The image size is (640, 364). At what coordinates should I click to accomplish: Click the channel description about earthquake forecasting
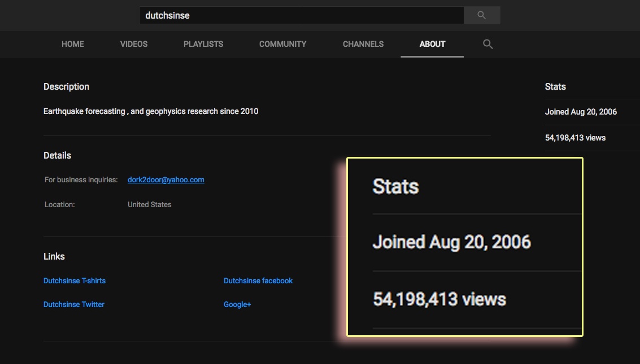(151, 111)
